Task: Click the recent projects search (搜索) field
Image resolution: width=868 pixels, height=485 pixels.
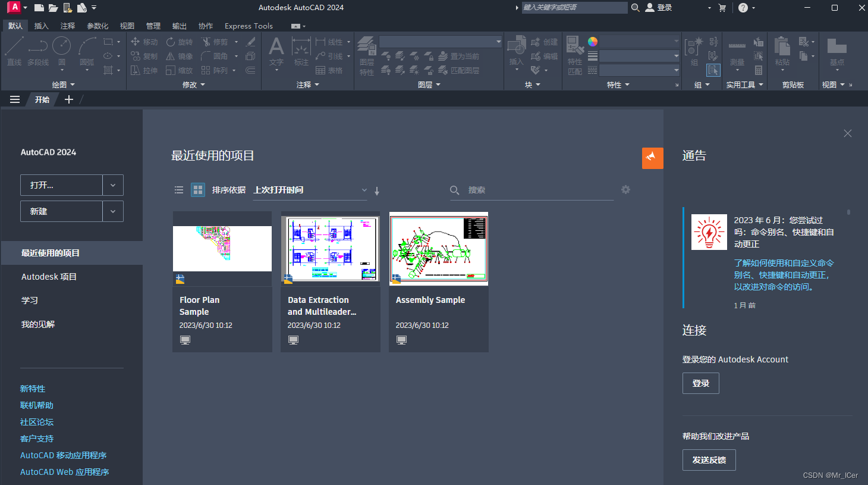Action: (x=532, y=190)
